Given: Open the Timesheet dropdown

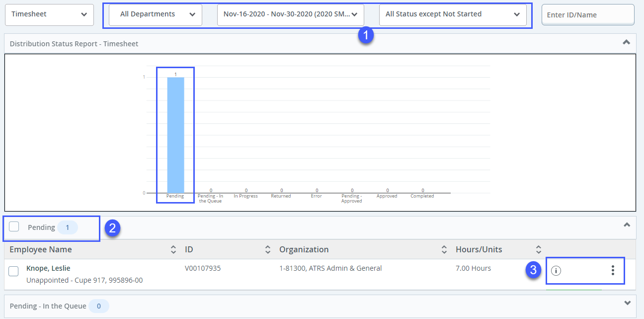Looking at the screenshot, I should coord(49,14).
